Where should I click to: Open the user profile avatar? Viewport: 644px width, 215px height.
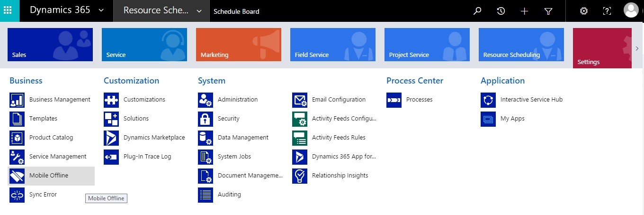point(631,10)
